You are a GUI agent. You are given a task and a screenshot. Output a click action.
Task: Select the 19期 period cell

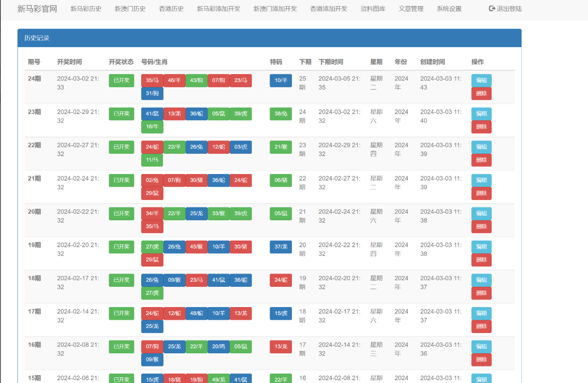pos(34,245)
